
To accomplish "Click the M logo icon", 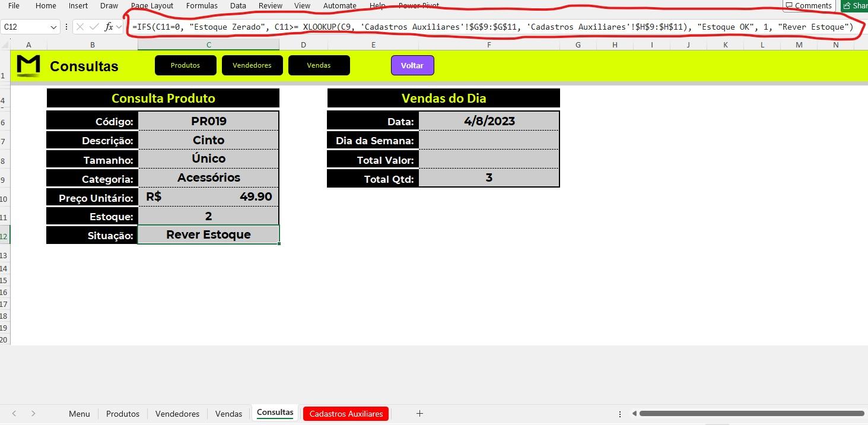I will 28,65.
